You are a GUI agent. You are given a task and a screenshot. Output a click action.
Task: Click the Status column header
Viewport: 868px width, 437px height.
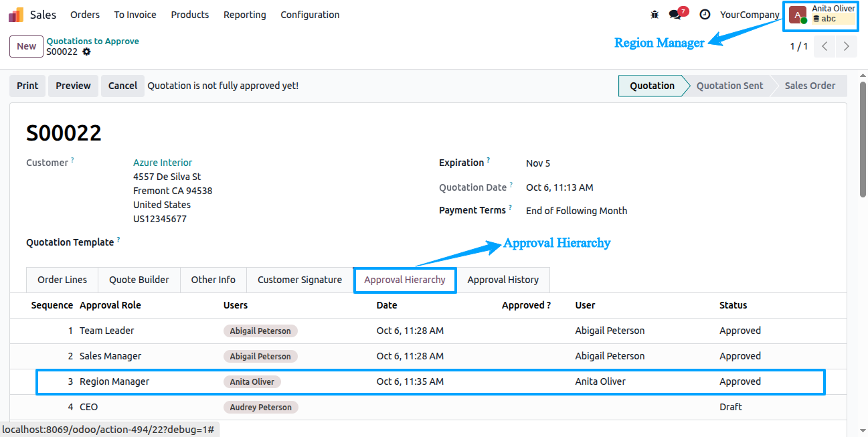tap(733, 305)
